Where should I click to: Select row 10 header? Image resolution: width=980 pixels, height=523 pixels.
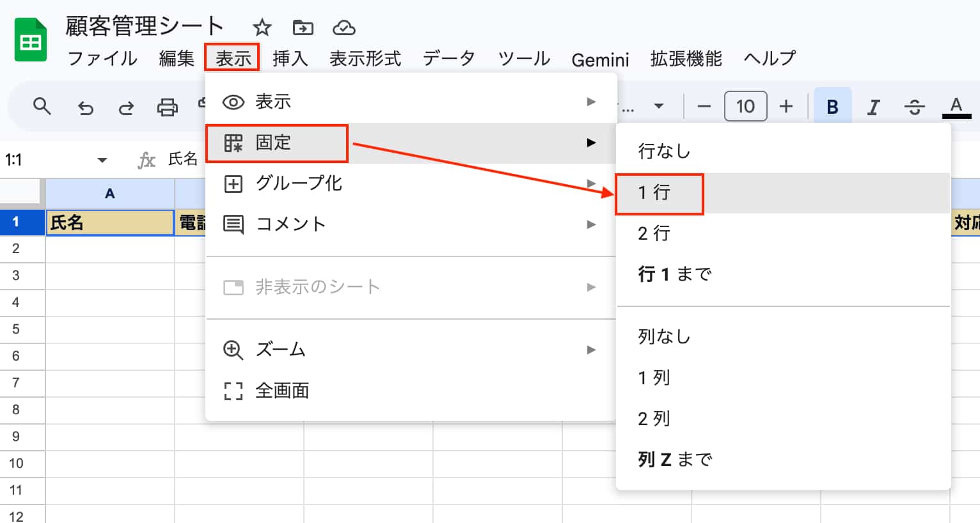click(x=22, y=464)
